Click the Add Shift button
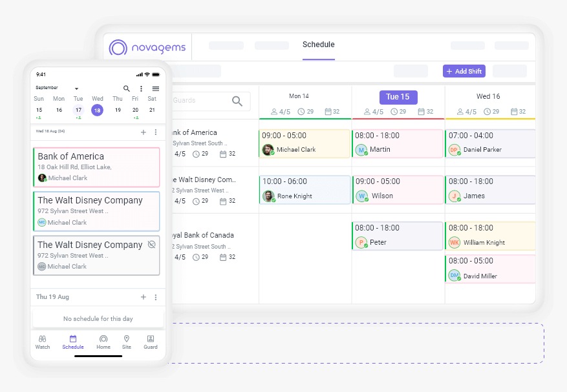Viewport: 567px width, 392px height. pyautogui.click(x=464, y=71)
